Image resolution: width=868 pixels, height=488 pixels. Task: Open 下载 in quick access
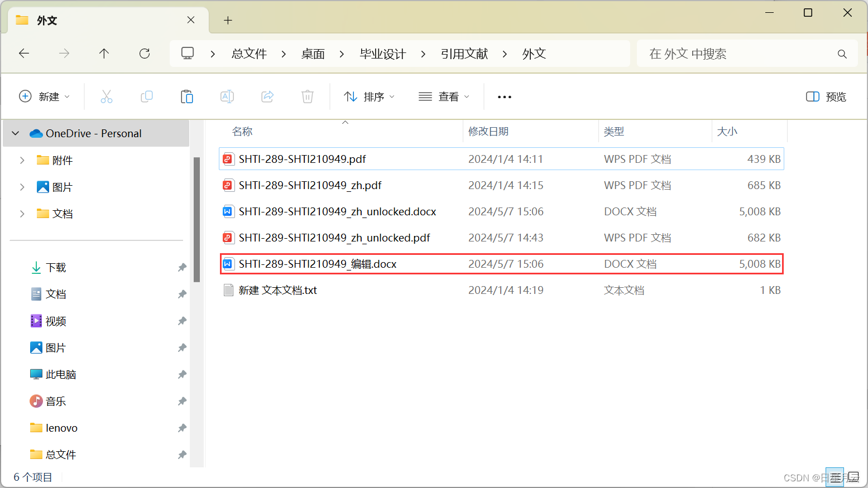[x=56, y=268]
